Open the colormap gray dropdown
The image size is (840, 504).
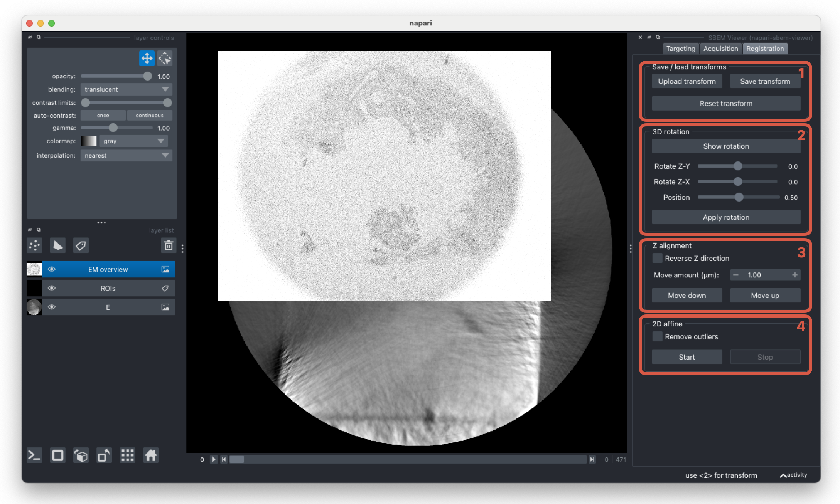click(x=133, y=141)
